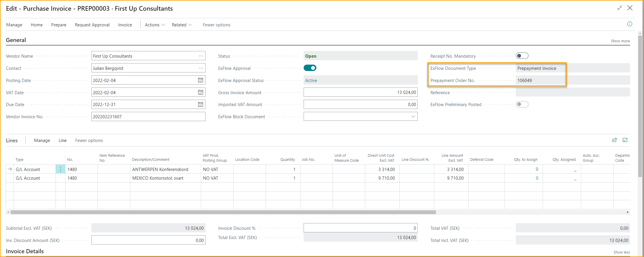Click the Line Discount % column header
Viewport: 644px width, 257px height.
click(415, 159)
